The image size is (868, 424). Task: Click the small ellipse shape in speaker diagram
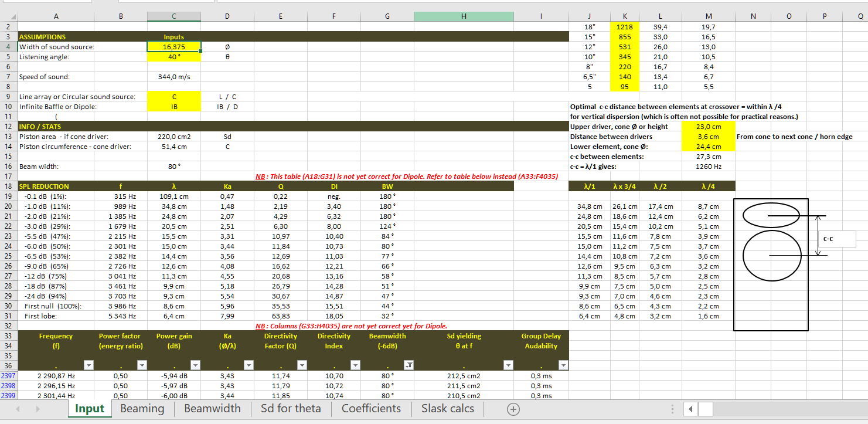(772, 216)
